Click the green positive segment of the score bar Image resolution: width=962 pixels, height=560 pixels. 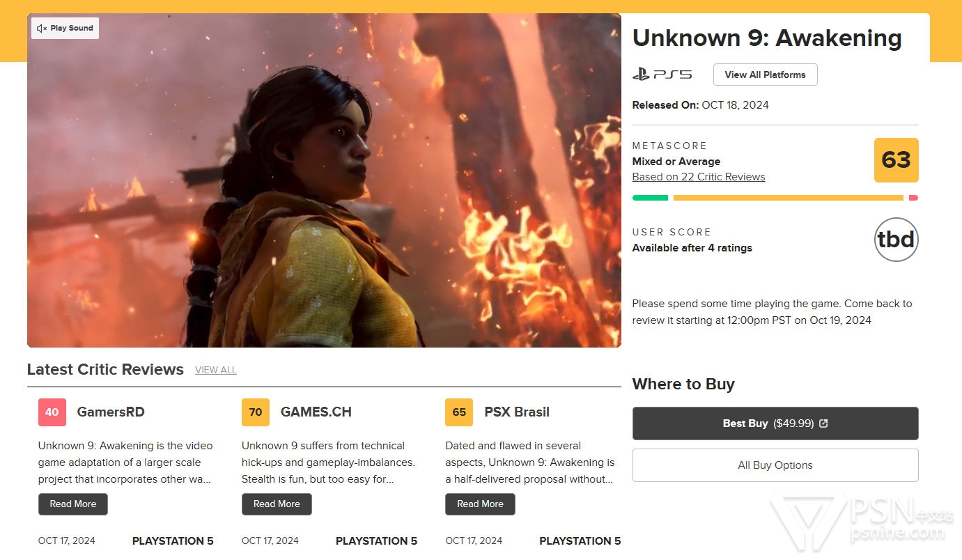pos(650,198)
